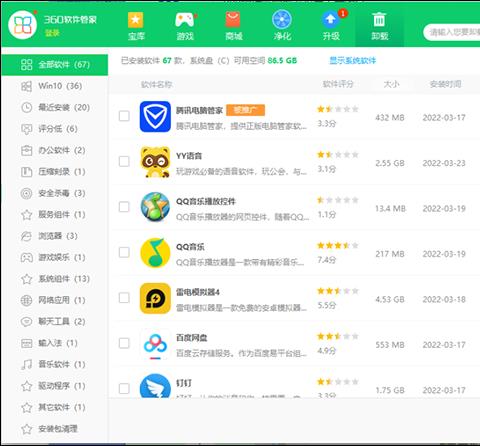Screen dimensions: 480x446
Task: Select the 网络应用 (1) category
Action: (55, 300)
